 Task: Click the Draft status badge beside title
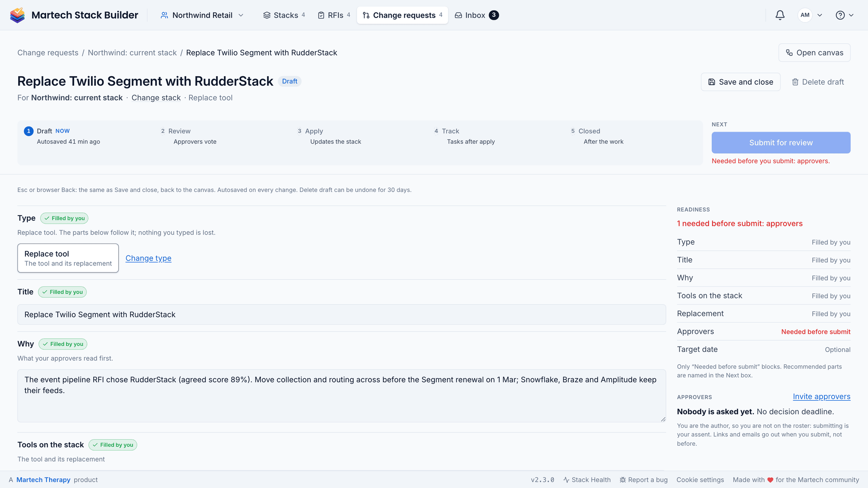289,81
